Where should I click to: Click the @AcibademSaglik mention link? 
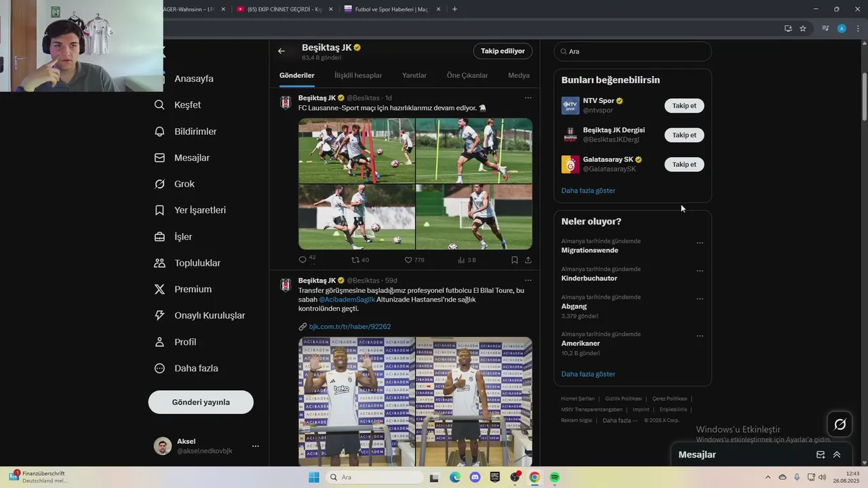coord(347,300)
